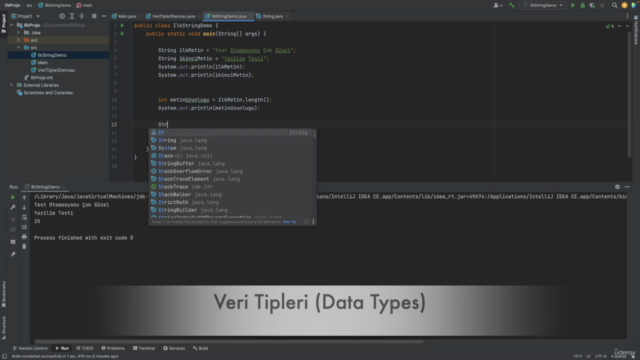Open editor tabs more options three dots
This screenshot has width=640, height=360.
pos(627,16)
